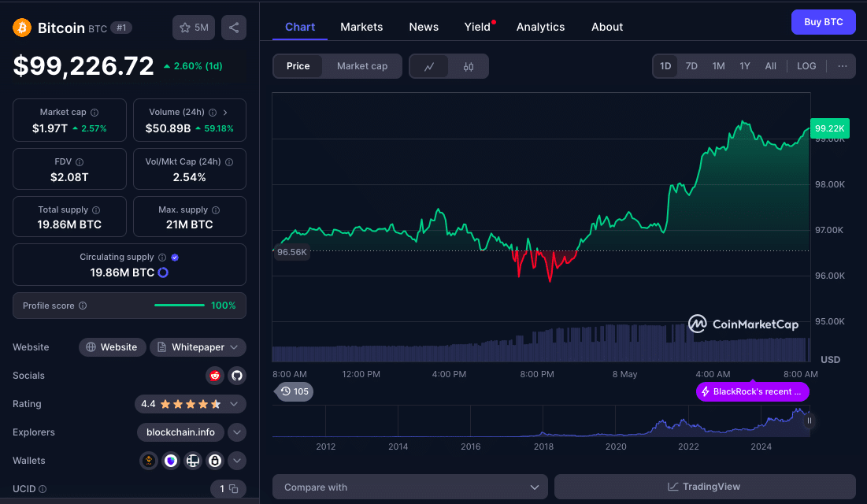Image resolution: width=867 pixels, height=504 pixels.
Task: Click the BlackRock's recent news marker
Action: [752, 391]
